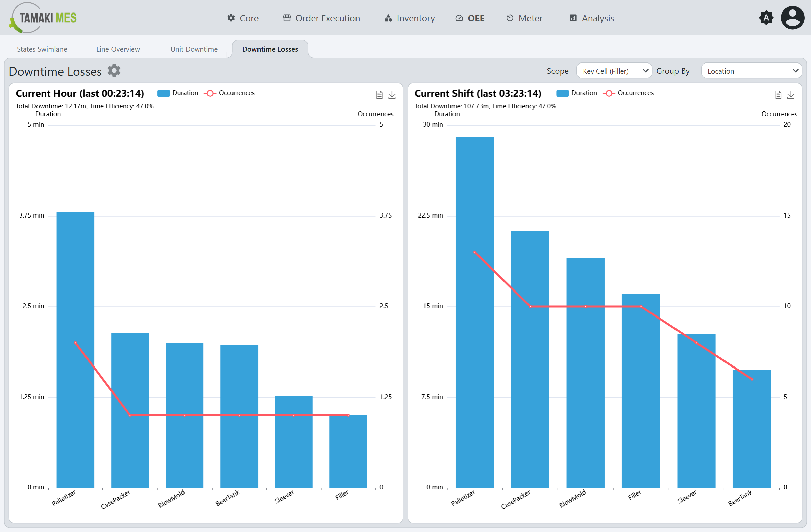Click BeerTank bar in Current Hour chart
811x532 pixels.
coord(239,416)
